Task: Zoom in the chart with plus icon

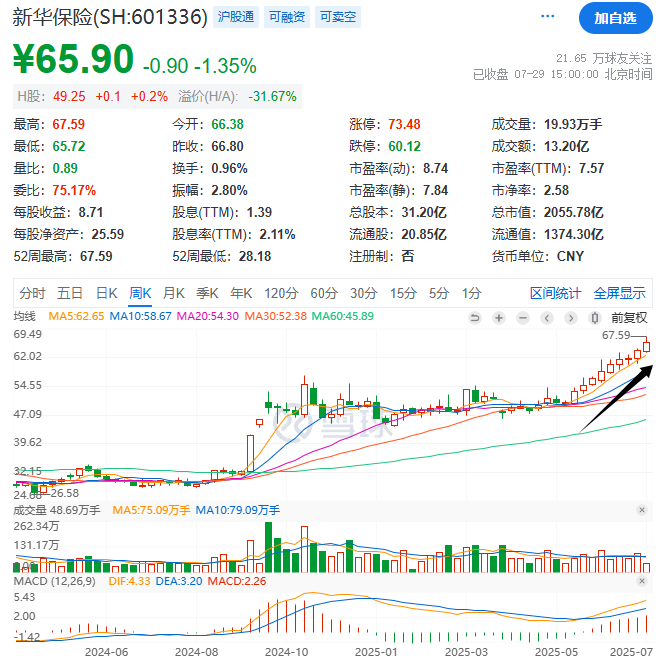Action: point(499,318)
